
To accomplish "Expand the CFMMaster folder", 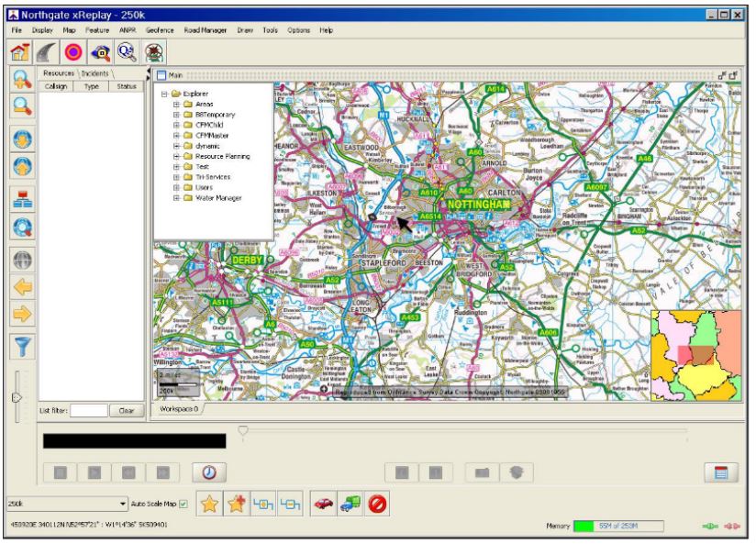I will click(x=176, y=136).
